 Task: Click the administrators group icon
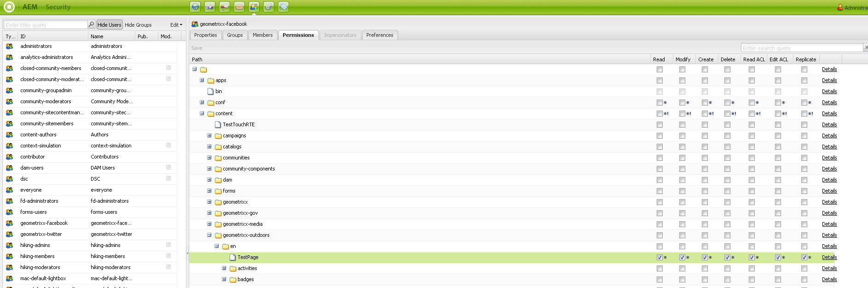tap(9, 46)
